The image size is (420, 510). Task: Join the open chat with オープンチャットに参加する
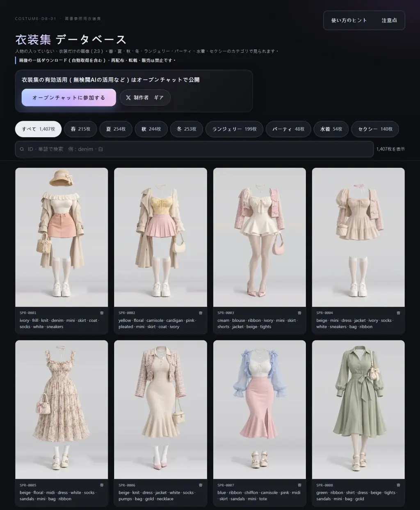coord(68,98)
